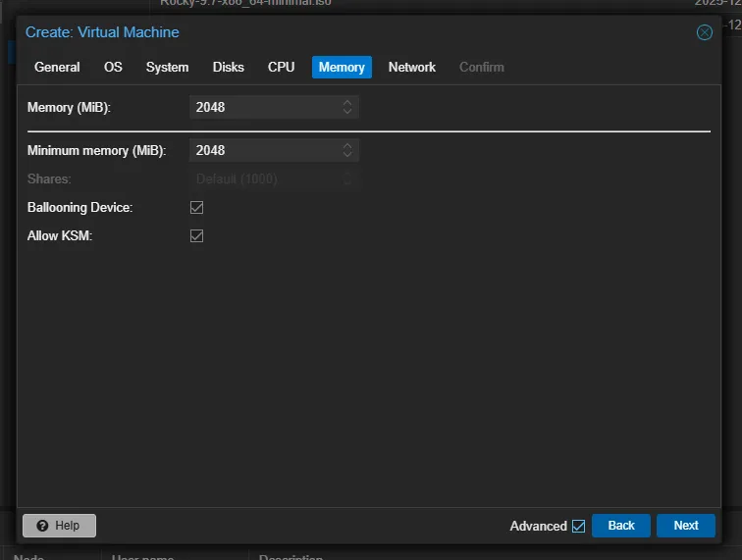Go back with the Back button

[x=620, y=526]
